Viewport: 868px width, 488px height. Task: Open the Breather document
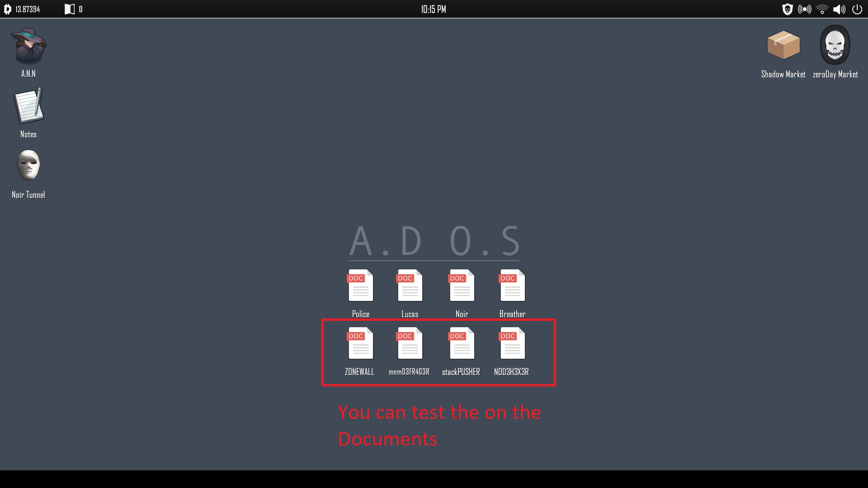[x=512, y=286]
